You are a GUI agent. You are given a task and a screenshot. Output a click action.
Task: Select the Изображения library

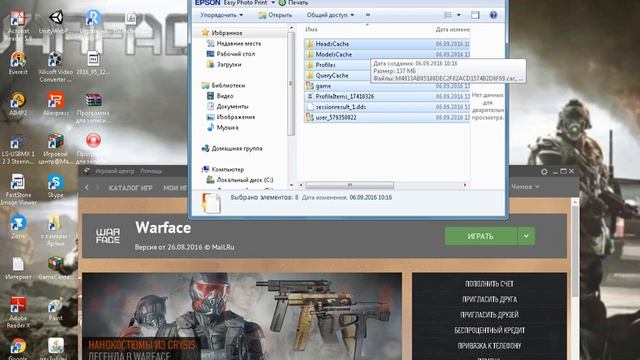pyautogui.click(x=231, y=117)
